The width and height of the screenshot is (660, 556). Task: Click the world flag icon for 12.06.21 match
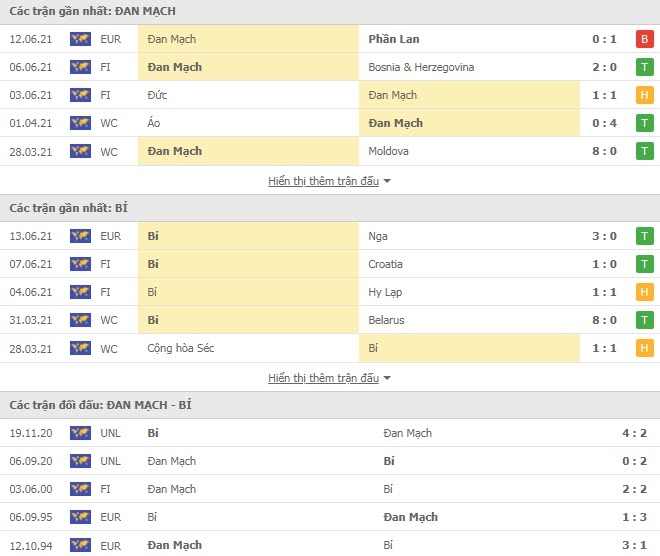(80, 39)
